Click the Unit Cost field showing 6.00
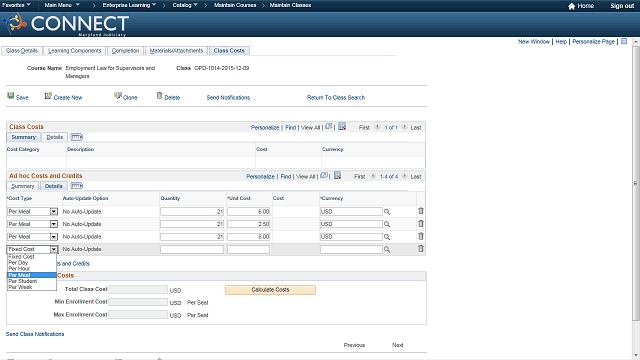The image size is (640, 360). 249,211
